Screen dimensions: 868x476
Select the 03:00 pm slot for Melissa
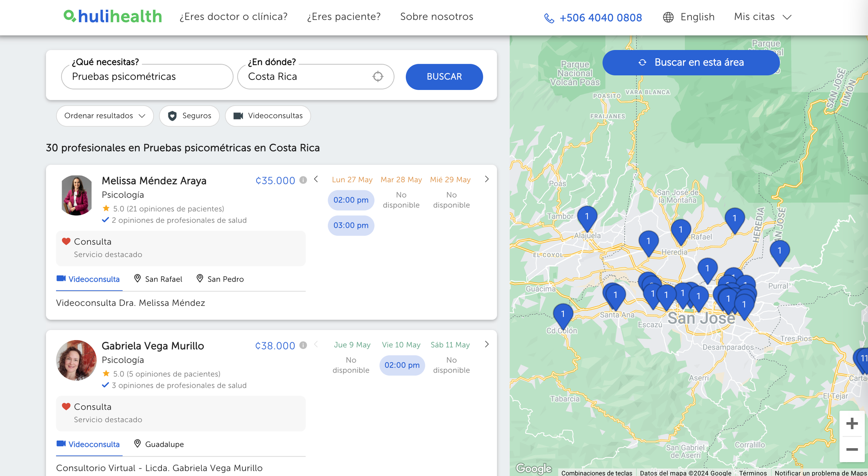click(x=351, y=225)
